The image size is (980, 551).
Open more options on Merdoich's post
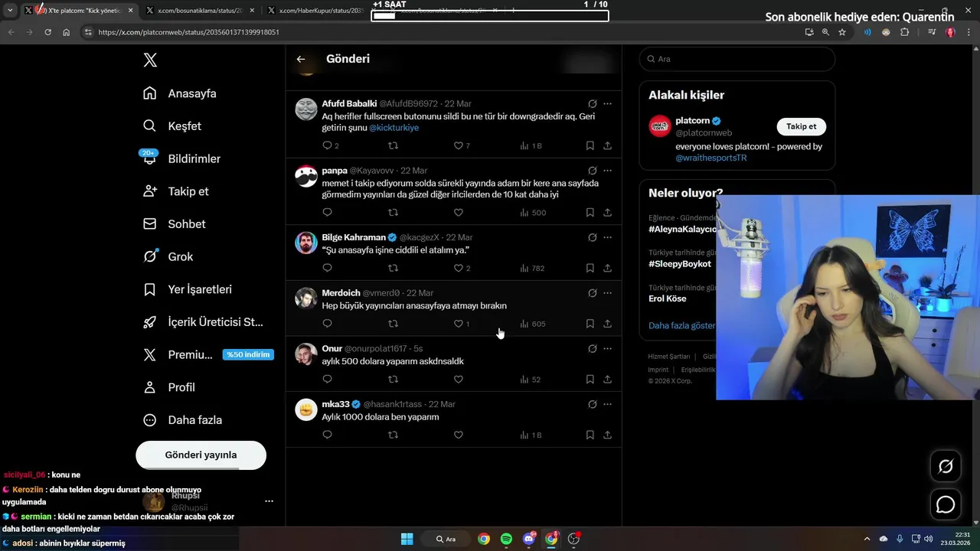pyautogui.click(x=607, y=293)
